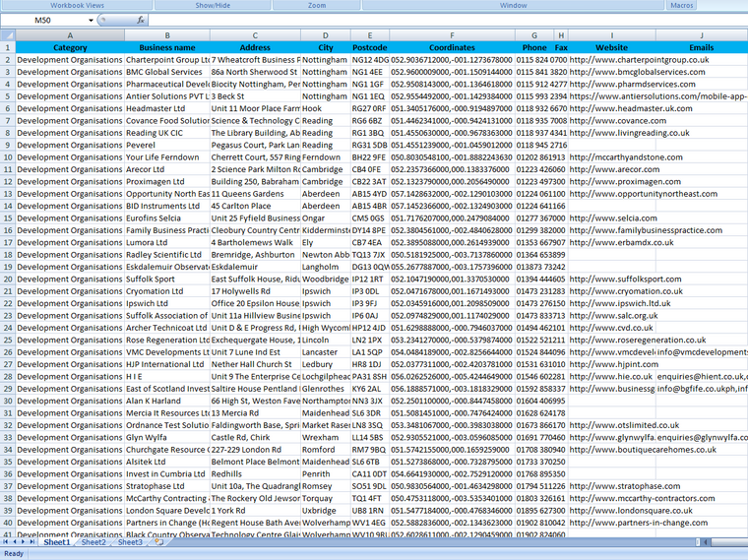This screenshot has height=560, width=748.
Task: Click the Coordinates header cell
Action: coord(452,47)
